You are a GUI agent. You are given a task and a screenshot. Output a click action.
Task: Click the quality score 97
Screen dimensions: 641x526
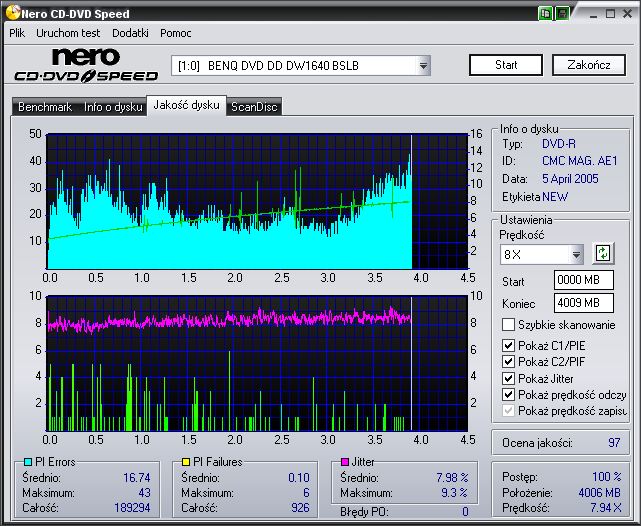coord(614,443)
